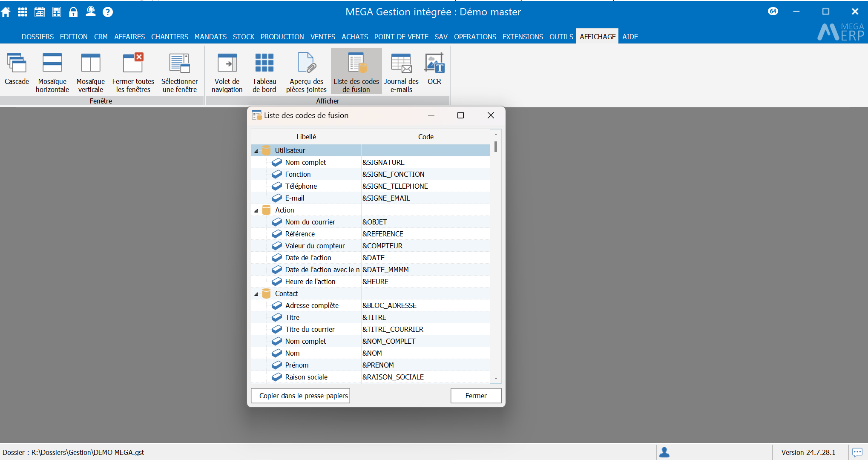Click scrollbar down arrow in codes list
The image size is (868, 460).
[x=496, y=379]
